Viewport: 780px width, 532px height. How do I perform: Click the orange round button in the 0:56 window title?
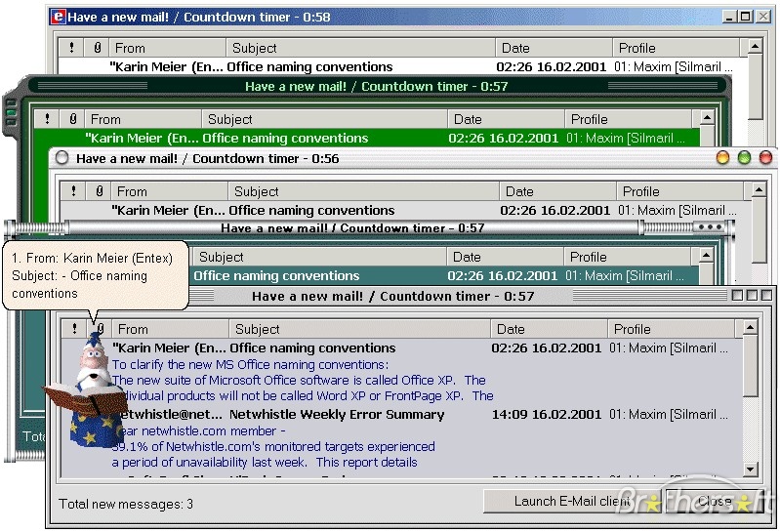pos(722,158)
